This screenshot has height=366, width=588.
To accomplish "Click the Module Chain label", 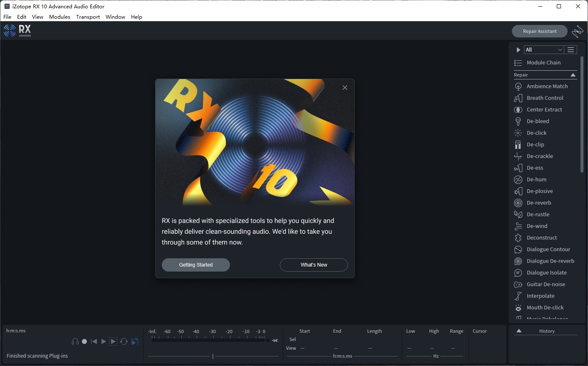I will [x=544, y=63].
